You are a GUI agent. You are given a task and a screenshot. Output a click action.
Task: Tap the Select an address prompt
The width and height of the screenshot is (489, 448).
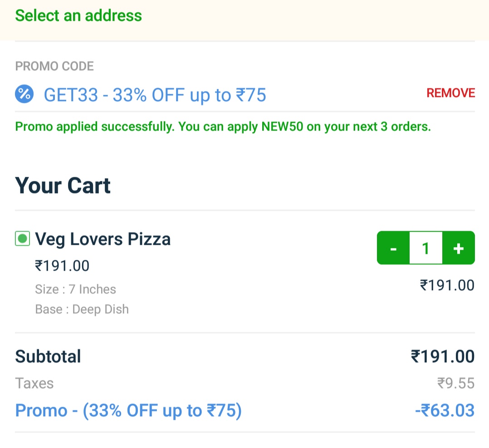pos(78,15)
